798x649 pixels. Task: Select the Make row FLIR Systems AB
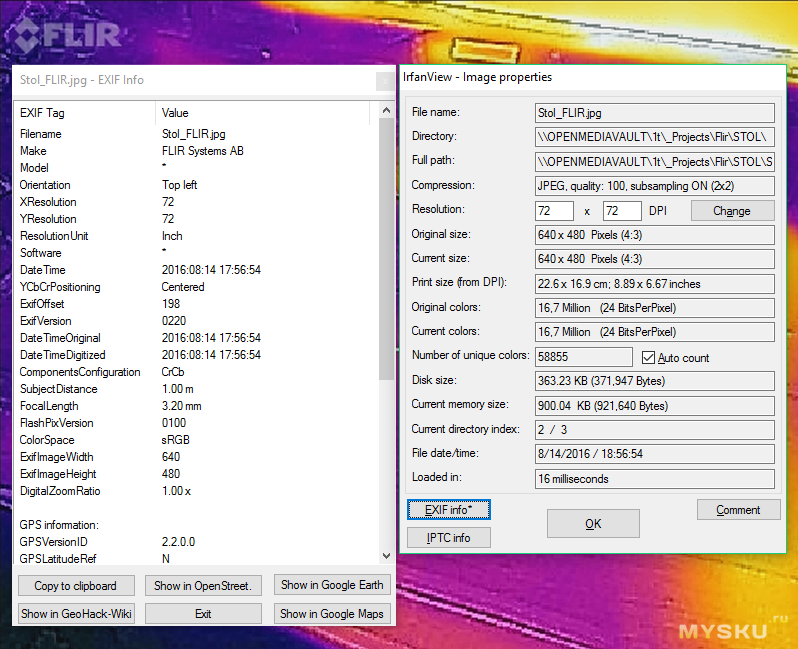point(196,151)
